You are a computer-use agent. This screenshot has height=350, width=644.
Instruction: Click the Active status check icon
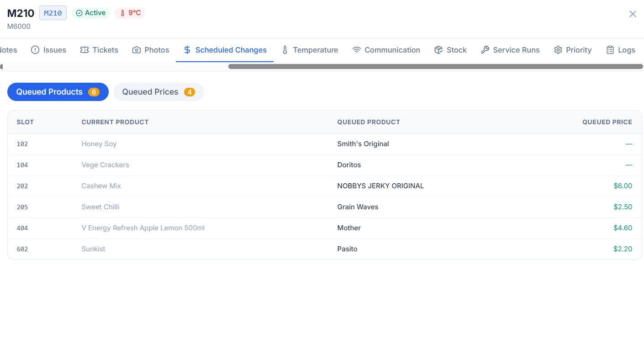[79, 13]
